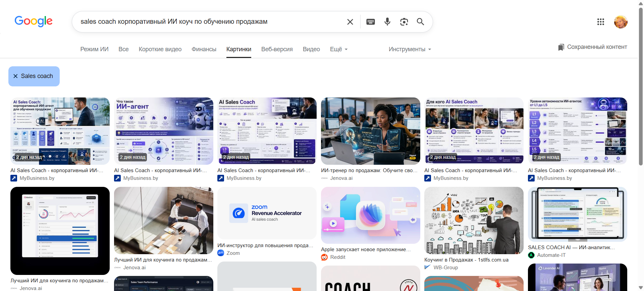The width and height of the screenshot is (644, 291).
Task: Switch to the Все tab
Action: coord(123,49)
